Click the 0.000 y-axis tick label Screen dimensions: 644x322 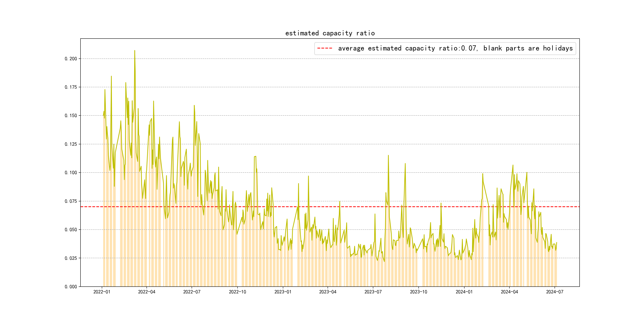point(71,287)
